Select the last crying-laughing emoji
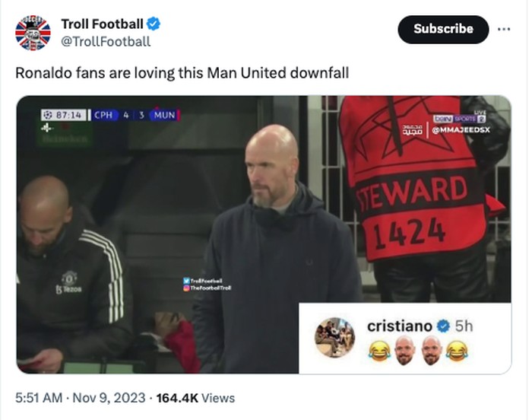532x420 pixels. 457,351
